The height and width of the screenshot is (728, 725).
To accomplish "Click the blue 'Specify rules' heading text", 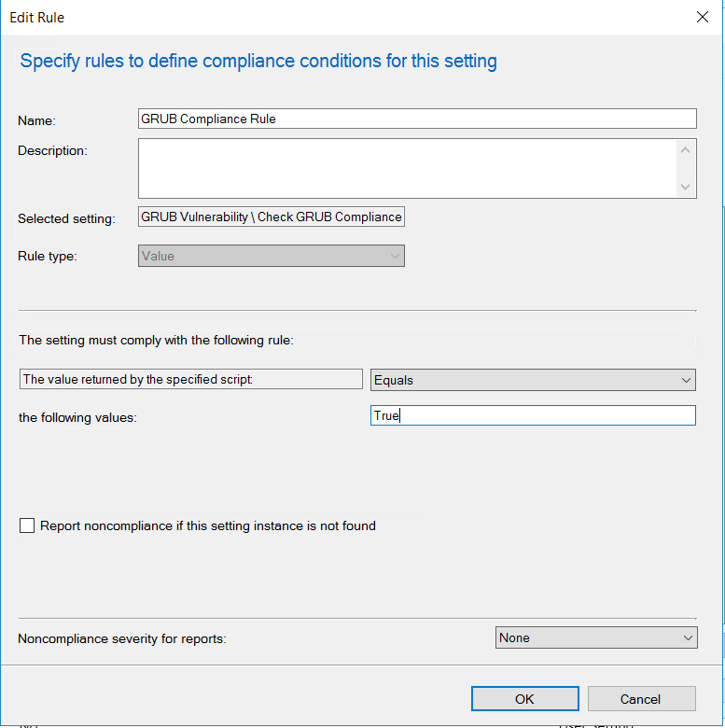I will 258,62.
